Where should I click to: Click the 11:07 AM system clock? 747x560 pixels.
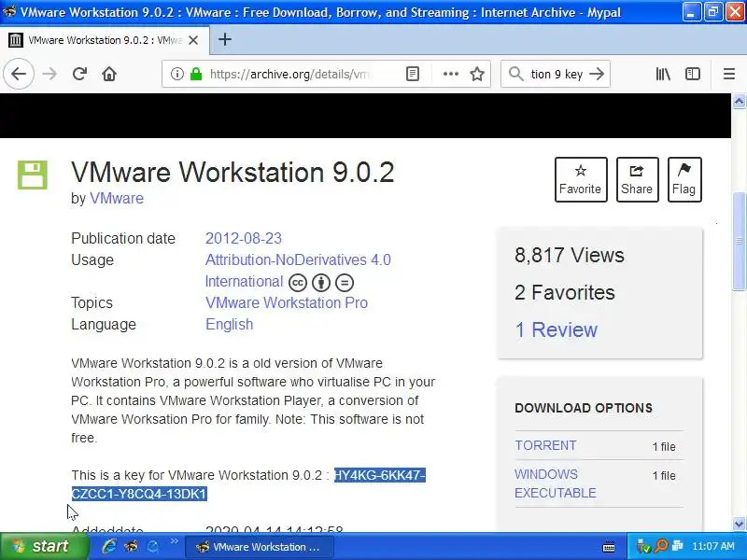(x=713, y=546)
